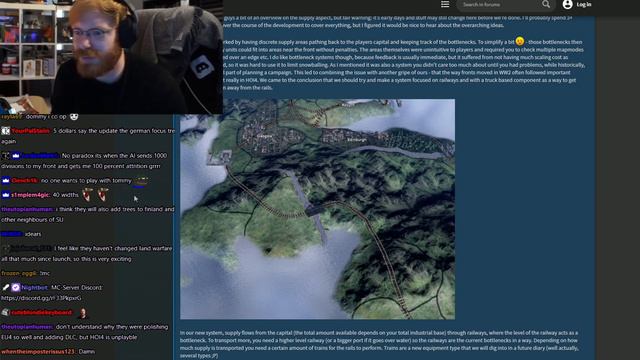Screen dimensions: 640x360
Task: Click the red username on 'no one wants' message
Action: 24,180
